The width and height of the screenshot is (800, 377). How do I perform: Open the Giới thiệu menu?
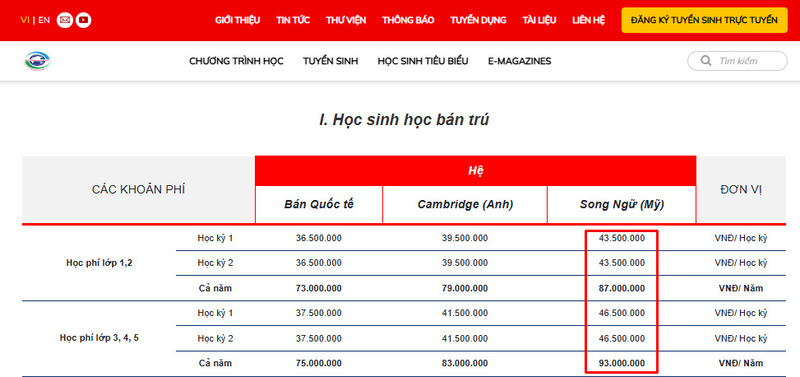(x=237, y=20)
